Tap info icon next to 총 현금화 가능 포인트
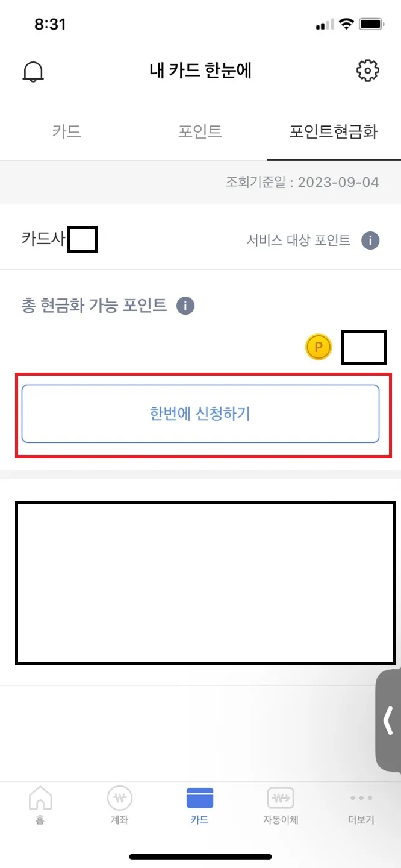401x868 pixels. point(185,306)
